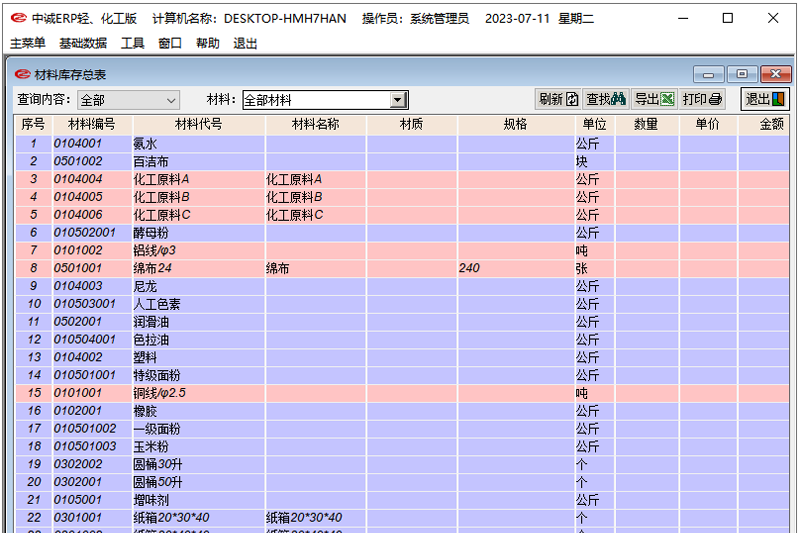Select the 铝线/φ3 cell
Image resolution: width=800 pixels, height=533 pixels.
pos(198,251)
